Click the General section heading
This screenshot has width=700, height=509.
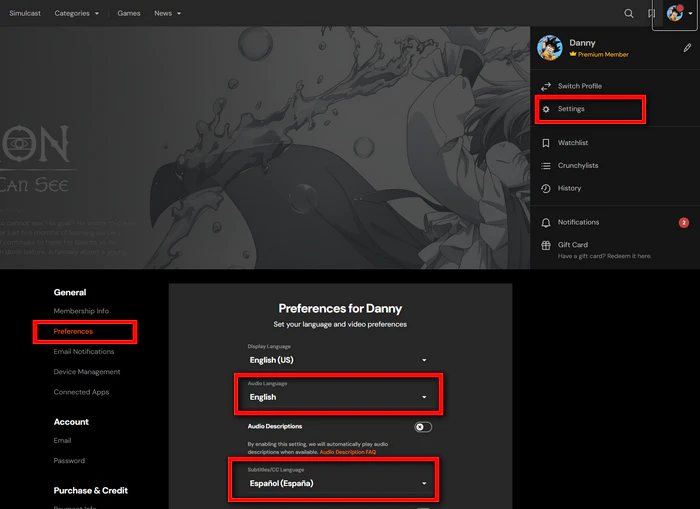(70, 292)
